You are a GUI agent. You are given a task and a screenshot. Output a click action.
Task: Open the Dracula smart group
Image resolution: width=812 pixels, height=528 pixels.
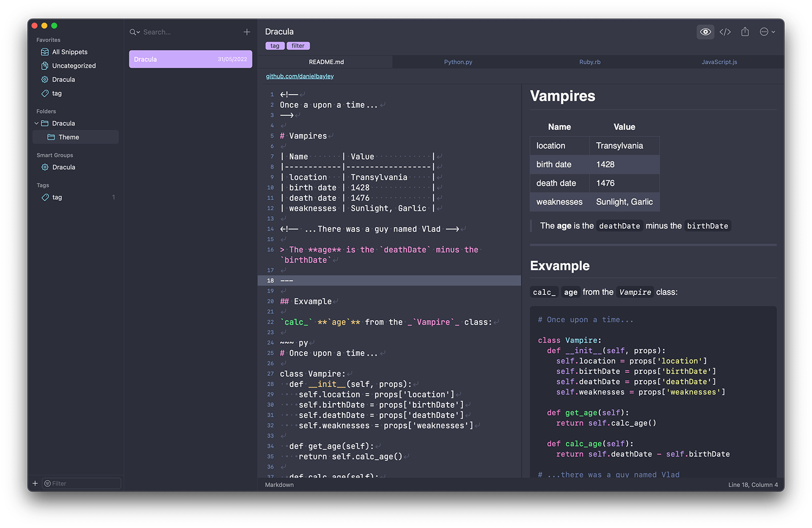(x=65, y=167)
